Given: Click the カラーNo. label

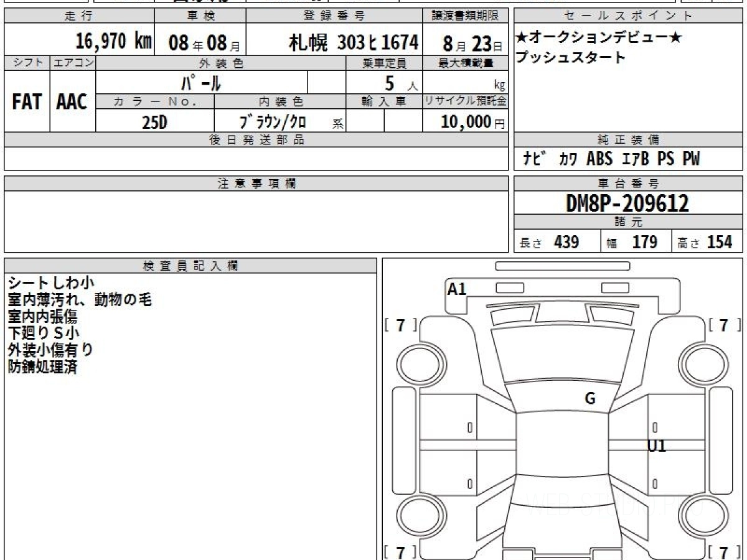Looking at the screenshot, I should point(155,102).
